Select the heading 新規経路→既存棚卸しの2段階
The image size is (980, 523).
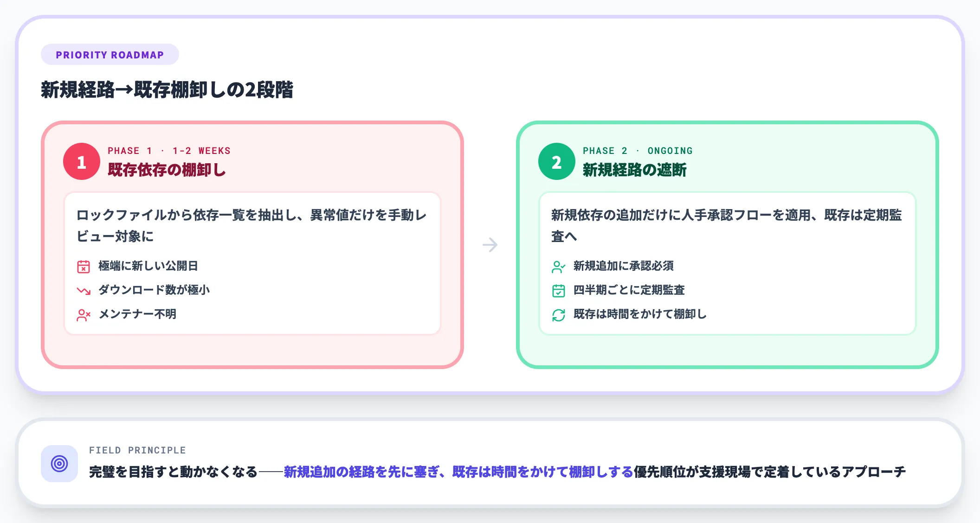[167, 89]
